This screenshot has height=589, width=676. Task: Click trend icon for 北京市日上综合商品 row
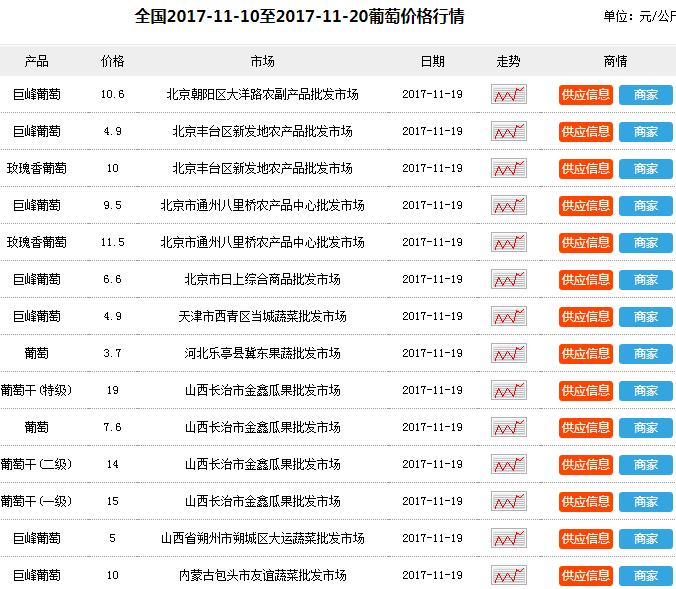coord(508,280)
